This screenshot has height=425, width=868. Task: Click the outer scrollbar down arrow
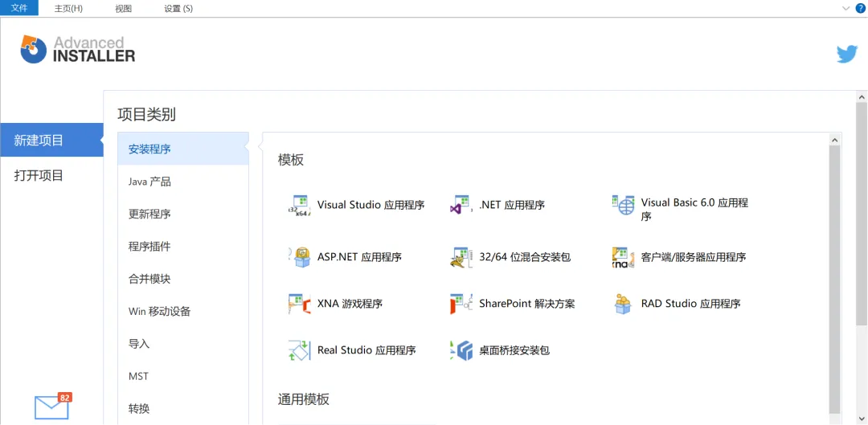[862, 419]
